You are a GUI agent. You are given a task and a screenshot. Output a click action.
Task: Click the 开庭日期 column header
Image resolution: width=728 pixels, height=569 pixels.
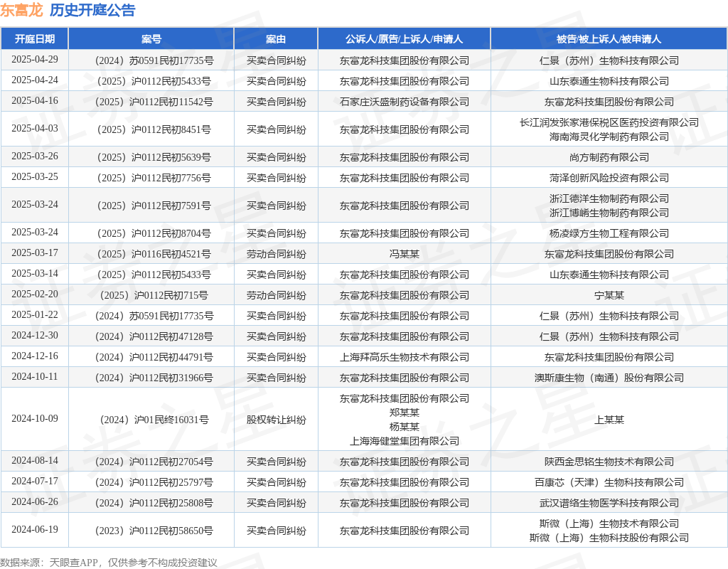[35, 39]
